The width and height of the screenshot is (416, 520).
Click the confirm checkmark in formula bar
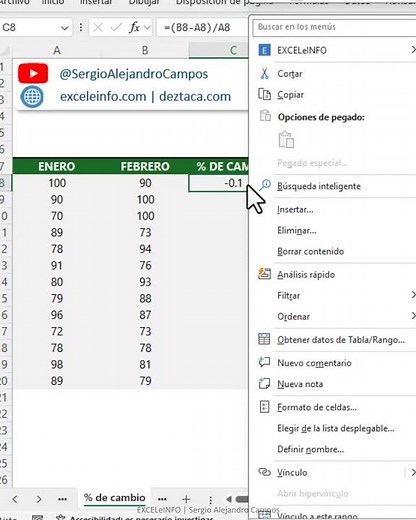[x=116, y=27]
